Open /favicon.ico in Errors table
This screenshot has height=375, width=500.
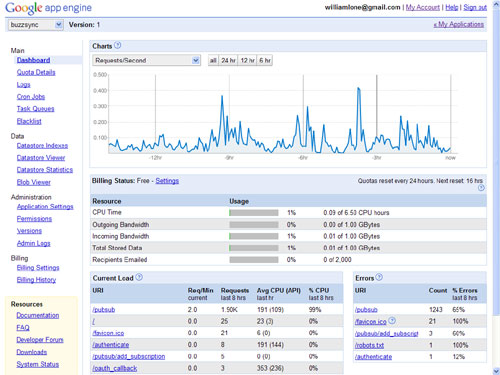pos(371,321)
